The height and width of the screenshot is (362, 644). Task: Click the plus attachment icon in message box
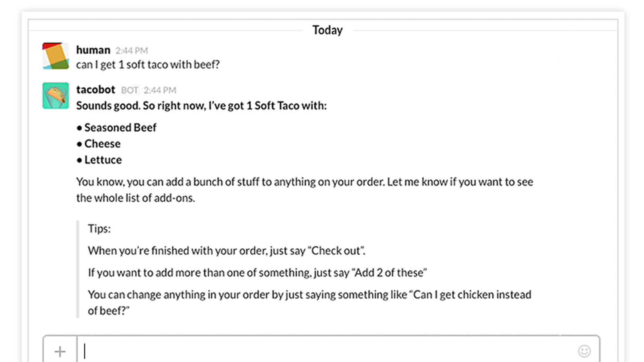60,352
